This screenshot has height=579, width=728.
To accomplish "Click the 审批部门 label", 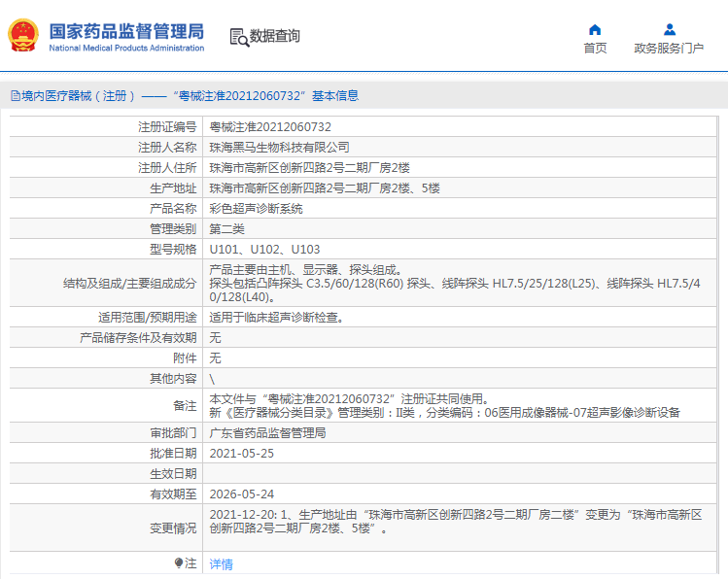I will [x=173, y=433].
